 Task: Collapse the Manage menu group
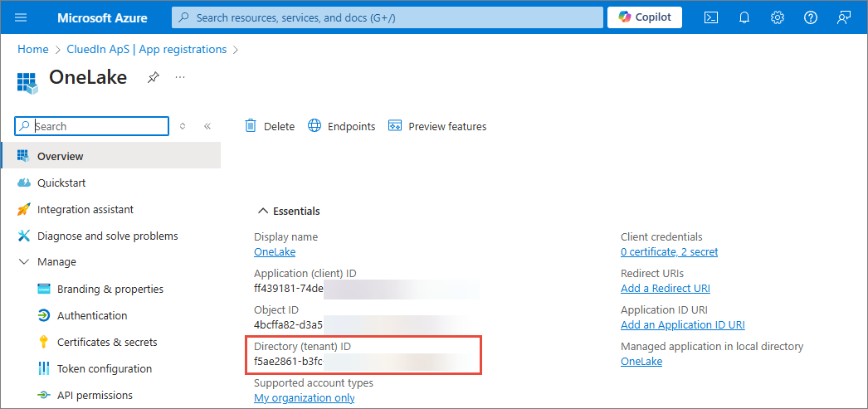[x=23, y=262]
